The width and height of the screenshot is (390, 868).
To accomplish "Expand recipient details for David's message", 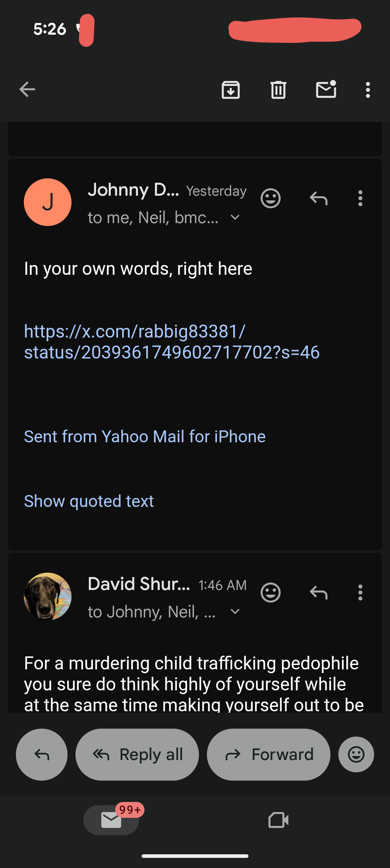I will tap(235, 612).
